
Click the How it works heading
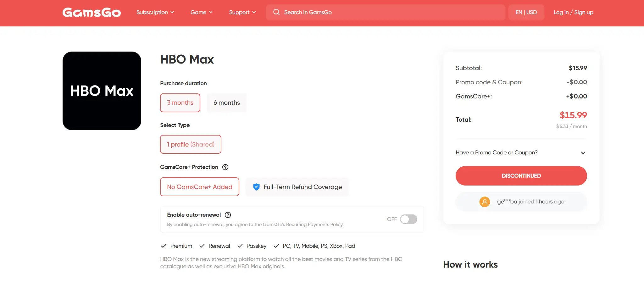pyautogui.click(x=470, y=264)
